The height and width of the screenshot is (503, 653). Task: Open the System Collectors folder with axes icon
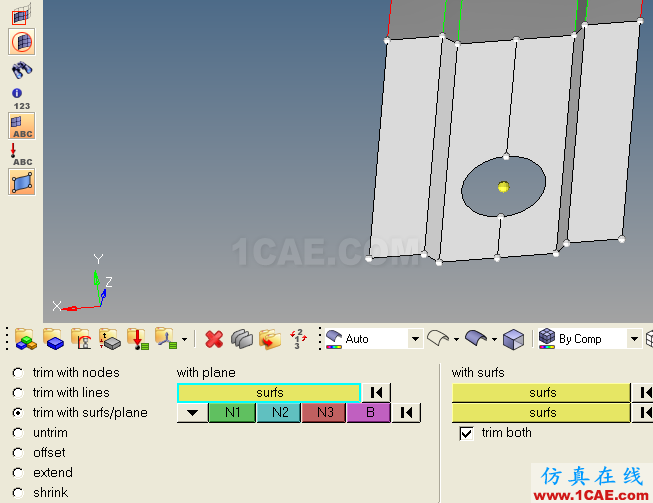coord(166,339)
